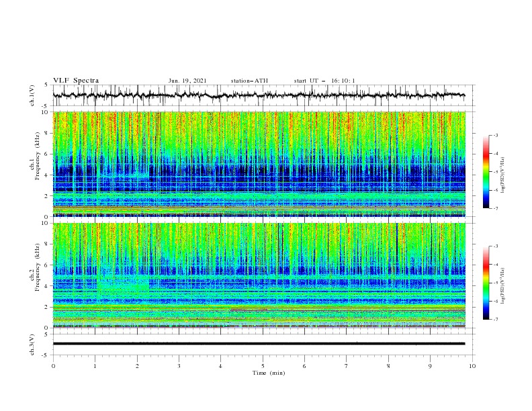Click the time axis tick label '7'
Viewport: 532px width, 411px height.
click(x=346, y=366)
